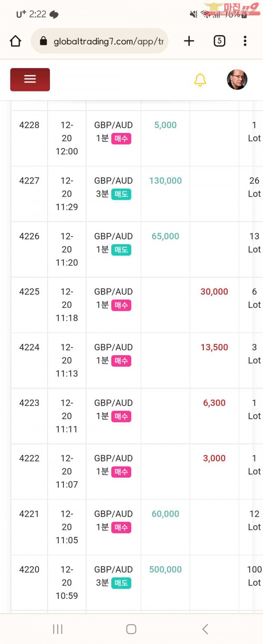
Task: Select the 130,000 profit amount
Action: 165,180
